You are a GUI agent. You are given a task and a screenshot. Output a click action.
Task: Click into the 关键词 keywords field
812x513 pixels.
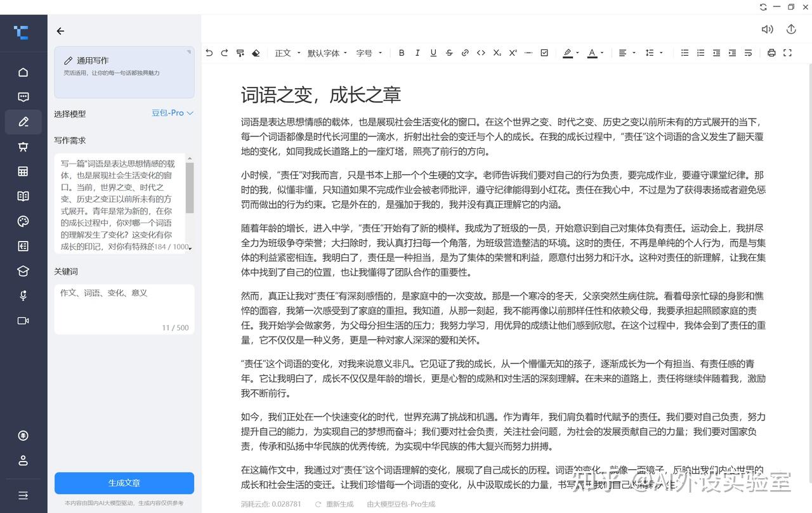(x=124, y=309)
